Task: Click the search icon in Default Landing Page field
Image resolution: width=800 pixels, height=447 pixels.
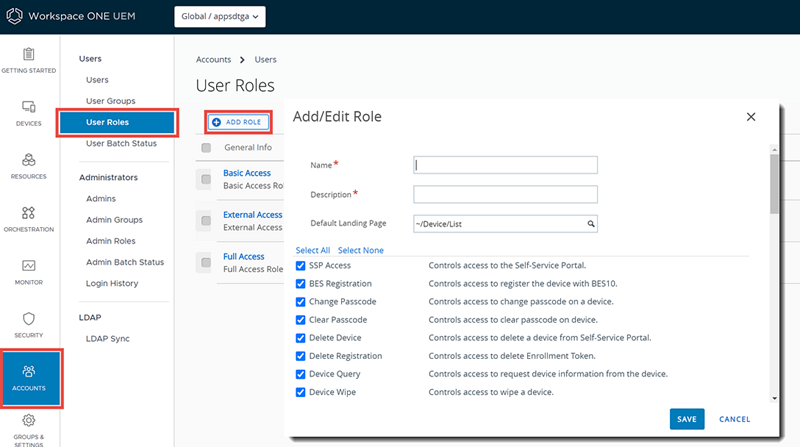Action: [590, 224]
